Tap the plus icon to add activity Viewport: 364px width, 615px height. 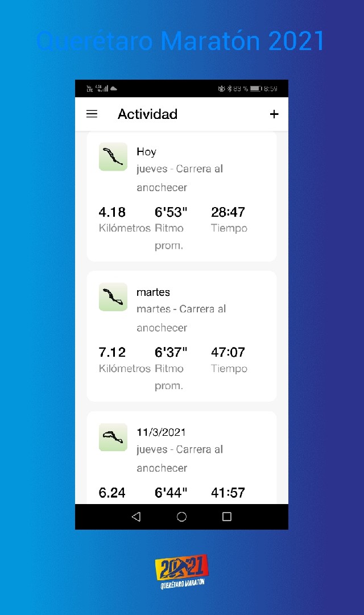tap(274, 114)
